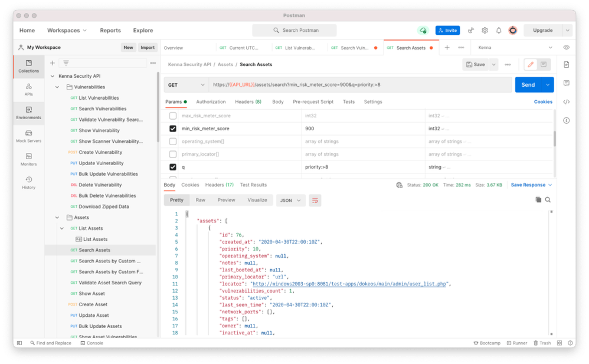Open the request info icon in the right sidebar
The height and width of the screenshot is (364, 589).
coord(567,120)
